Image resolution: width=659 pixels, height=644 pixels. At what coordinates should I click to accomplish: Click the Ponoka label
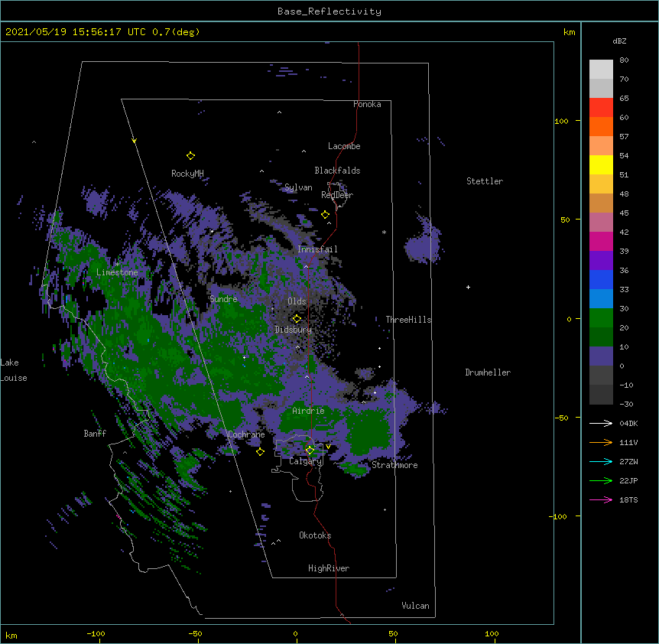point(367,104)
